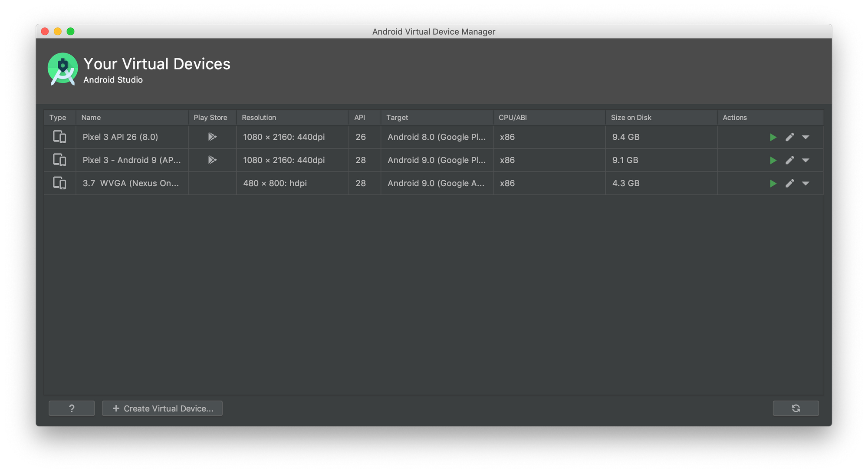This screenshot has width=868, height=474.
Task: Select the 3.7 WVGA device row name
Action: pyautogui.click(x=131, y=183)
